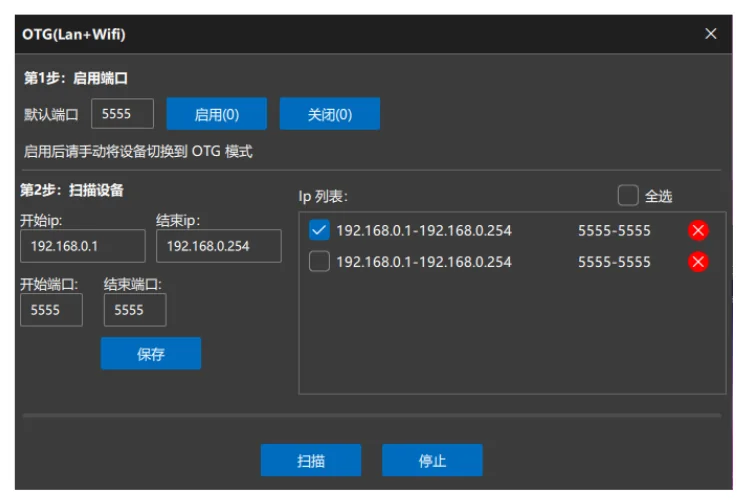This screenshot has width=747, height=504.
Task: Click the 第1步: 启用端口 heading
Action: tap(76, 78)
